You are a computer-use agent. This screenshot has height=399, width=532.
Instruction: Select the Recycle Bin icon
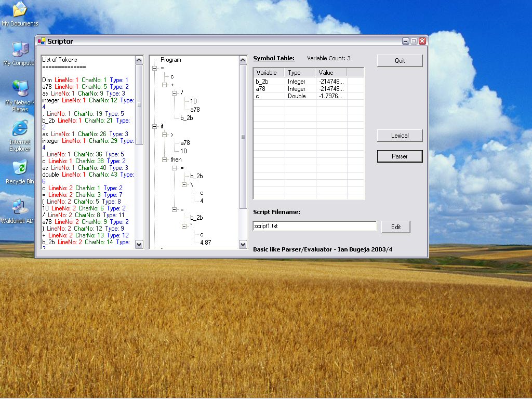20,172
